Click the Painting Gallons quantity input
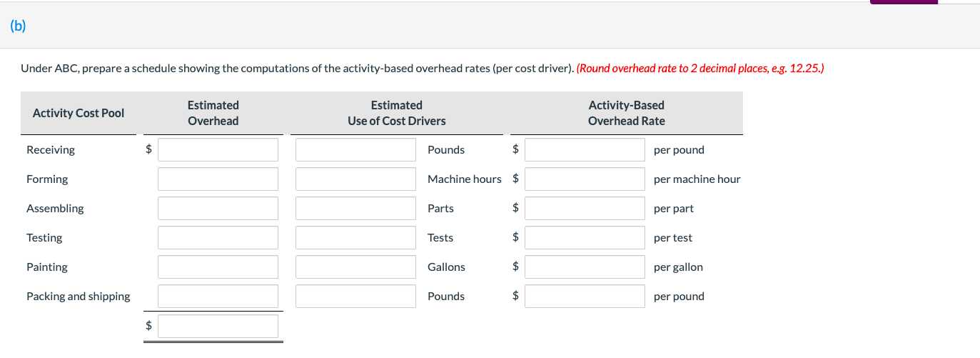The image size is (980, 358). tap(355, 267)
